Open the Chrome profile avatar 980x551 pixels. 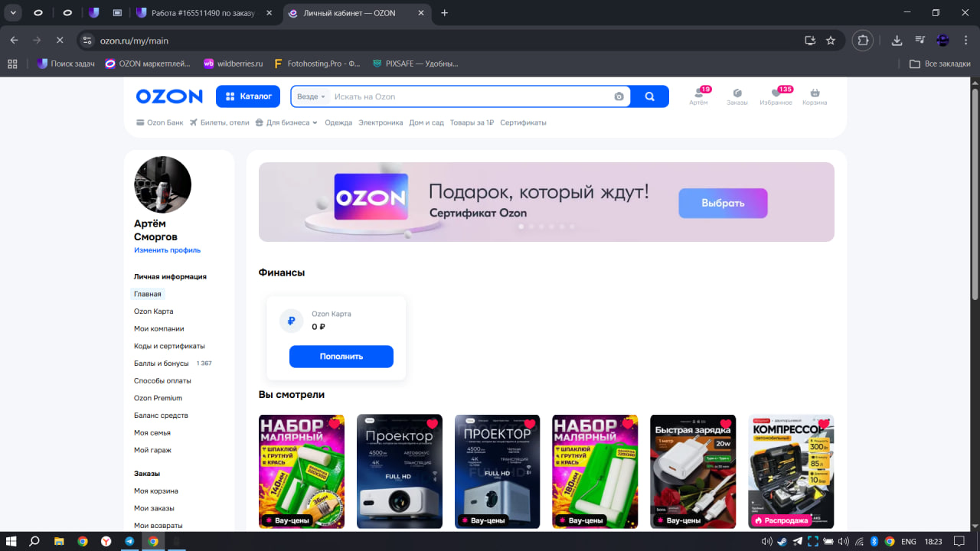(943, 41)
